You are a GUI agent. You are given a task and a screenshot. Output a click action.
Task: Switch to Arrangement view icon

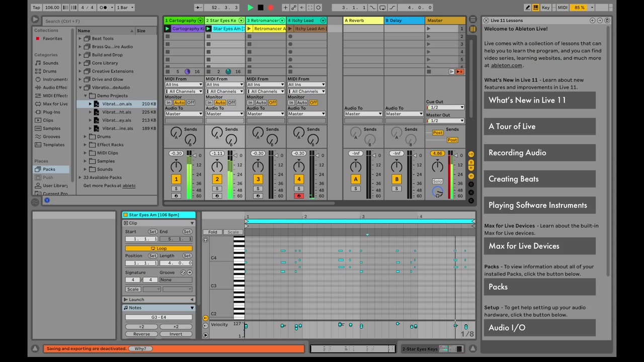pyautogui.click(x=472, y=19)
